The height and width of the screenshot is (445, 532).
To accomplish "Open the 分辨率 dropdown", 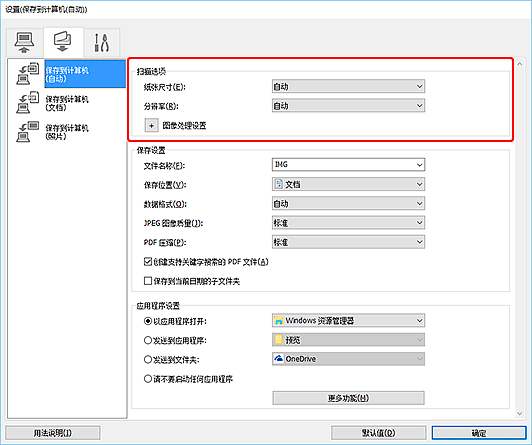I will tap(348, 106).
